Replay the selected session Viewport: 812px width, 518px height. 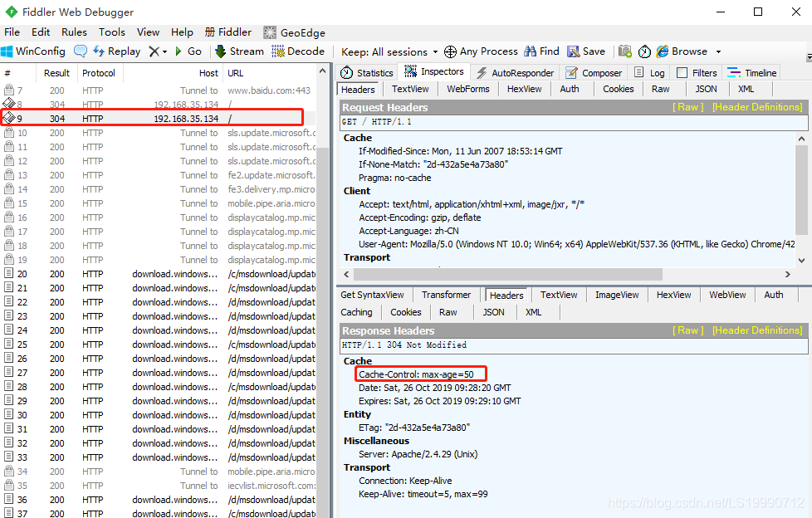(117, 51)
